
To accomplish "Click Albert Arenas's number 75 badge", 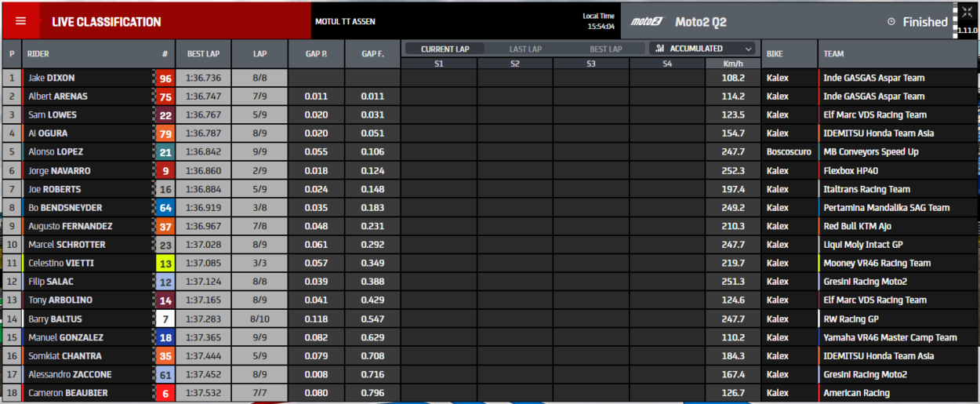I will (165, 96).
